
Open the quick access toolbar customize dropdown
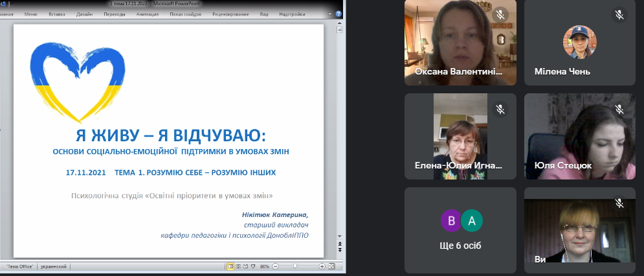click(11, 4)
